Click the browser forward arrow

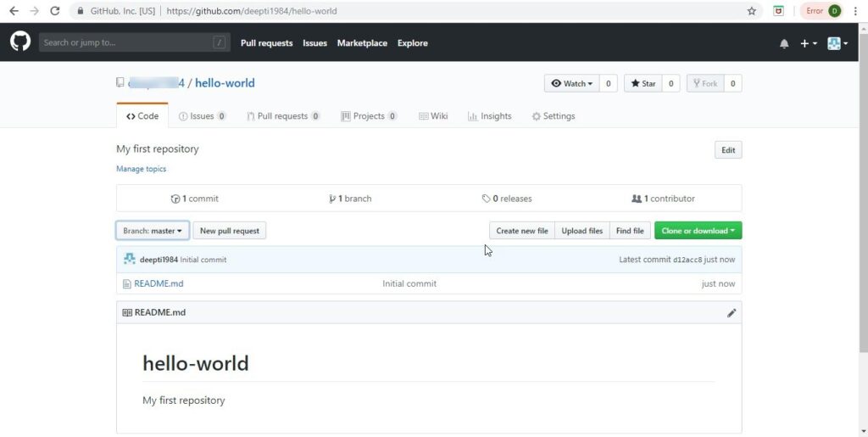(34, 11)
